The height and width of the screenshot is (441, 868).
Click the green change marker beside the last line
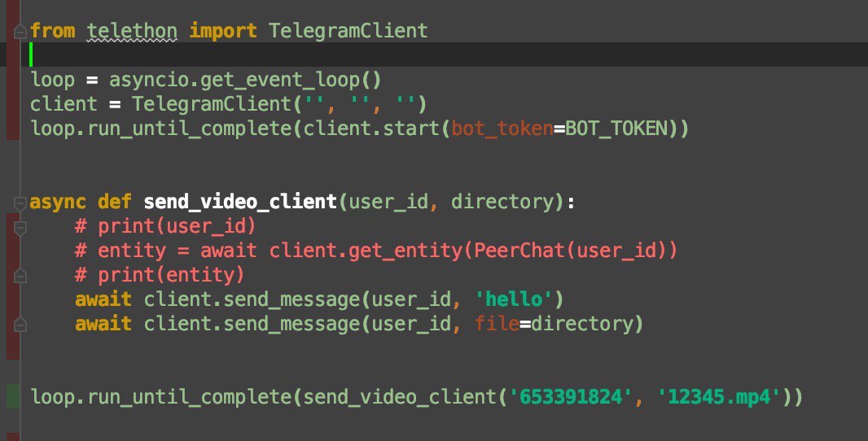pyautogui.click(x=13, y=396)
